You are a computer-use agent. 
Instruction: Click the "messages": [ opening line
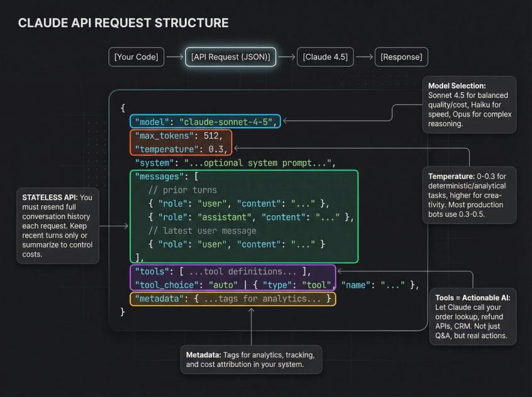coord(167,177)
